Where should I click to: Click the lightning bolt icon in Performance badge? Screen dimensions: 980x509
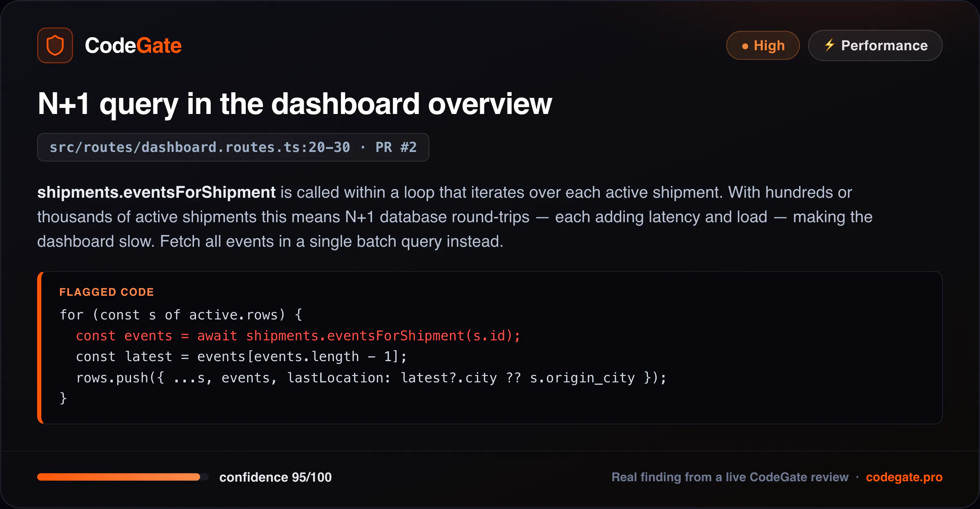pos(829,45)
